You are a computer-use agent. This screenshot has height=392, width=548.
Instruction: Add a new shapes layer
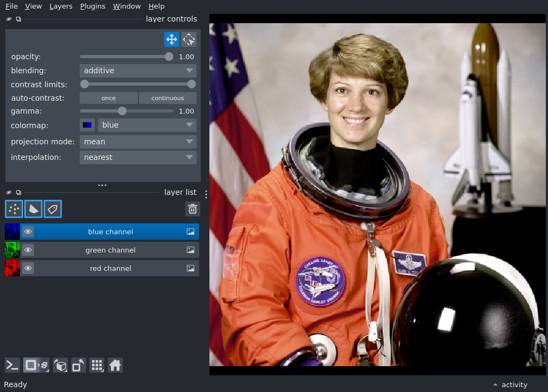[x=33, y=209]
